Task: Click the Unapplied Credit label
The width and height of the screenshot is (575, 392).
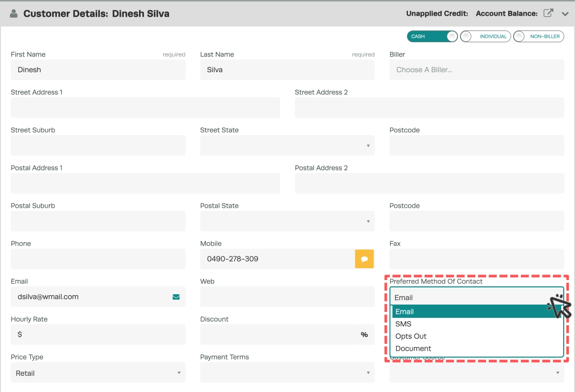Action: pos(437,14)
